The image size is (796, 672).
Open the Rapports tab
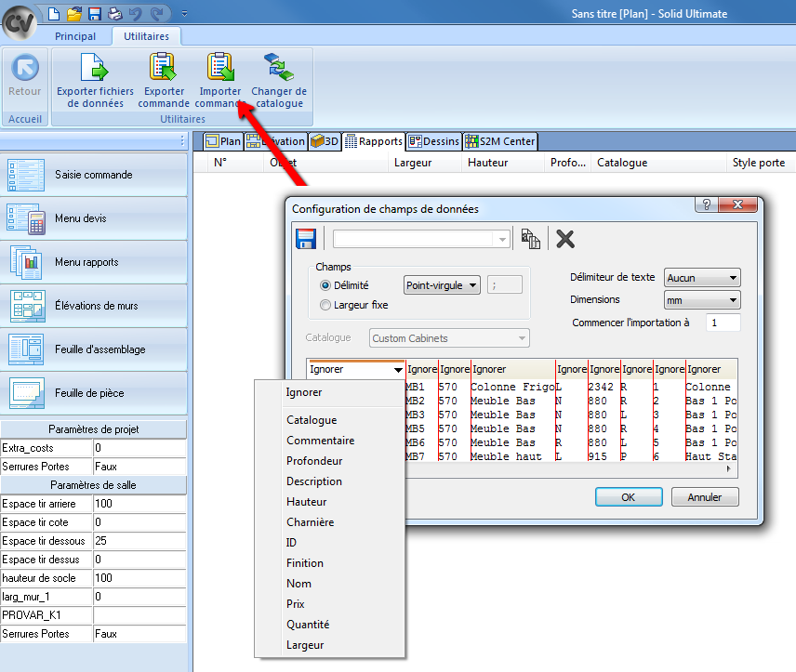(374, 141)
